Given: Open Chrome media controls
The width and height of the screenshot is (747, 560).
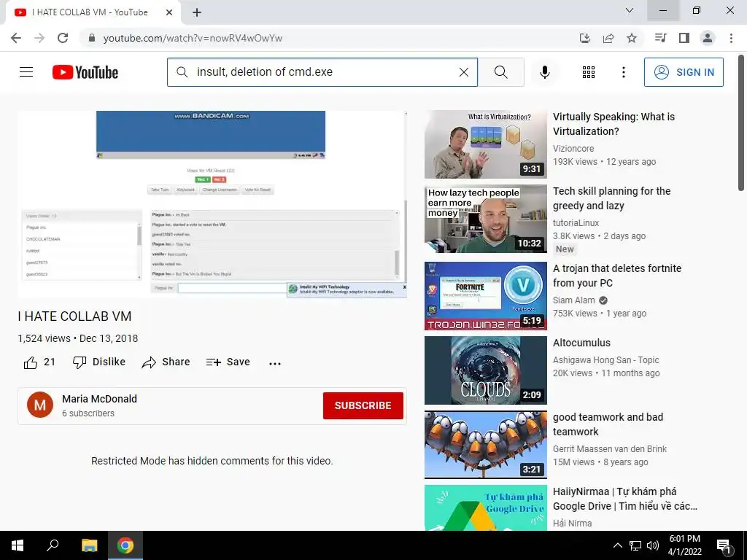Looking at the screenshot, I should 661,38.
